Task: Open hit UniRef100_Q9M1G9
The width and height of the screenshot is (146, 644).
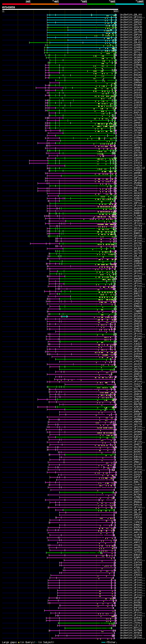Action: [131, 20]
